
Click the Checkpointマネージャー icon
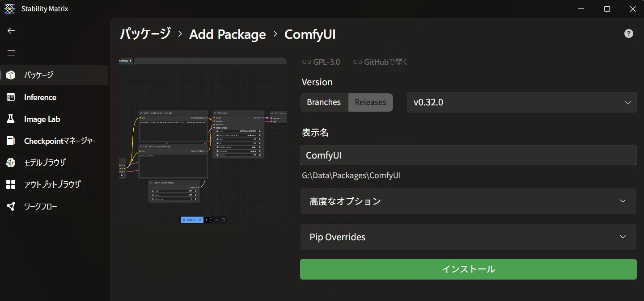(x=11, y=141)
